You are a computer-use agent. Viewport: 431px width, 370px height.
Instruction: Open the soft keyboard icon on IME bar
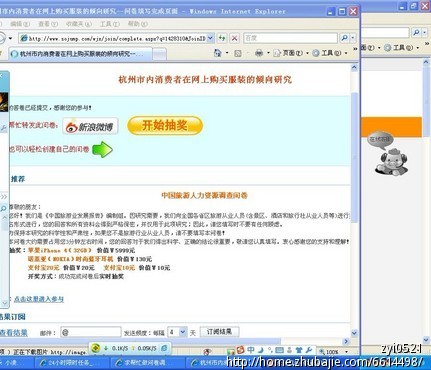click(x=280, y=350)
